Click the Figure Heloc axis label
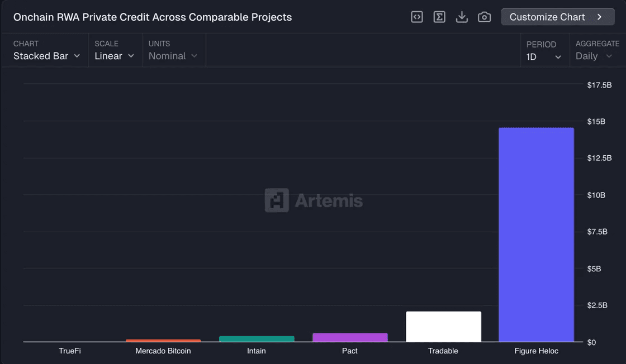Image resolution: width=626 pixels, height=364 pixels. [x=536, y=351]
